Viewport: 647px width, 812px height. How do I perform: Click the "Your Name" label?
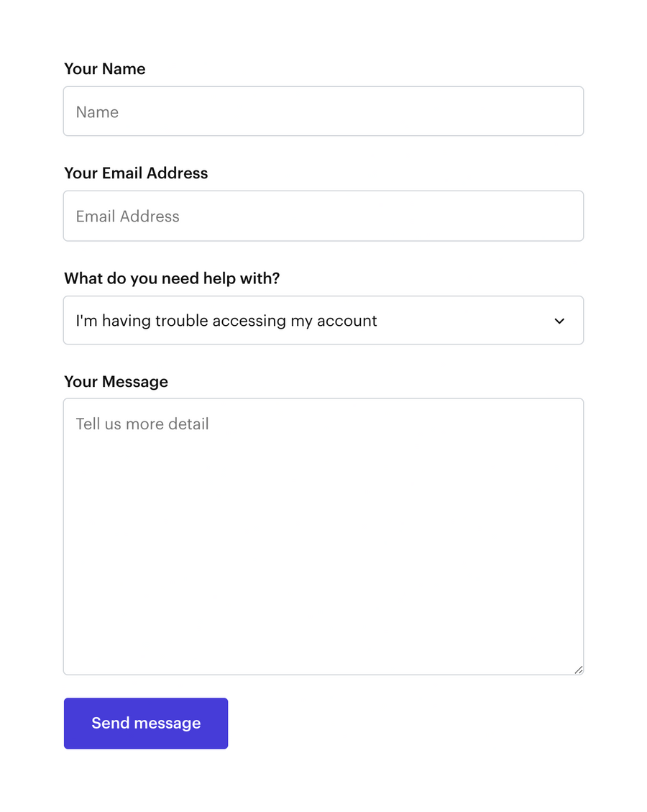pos(104,68)
